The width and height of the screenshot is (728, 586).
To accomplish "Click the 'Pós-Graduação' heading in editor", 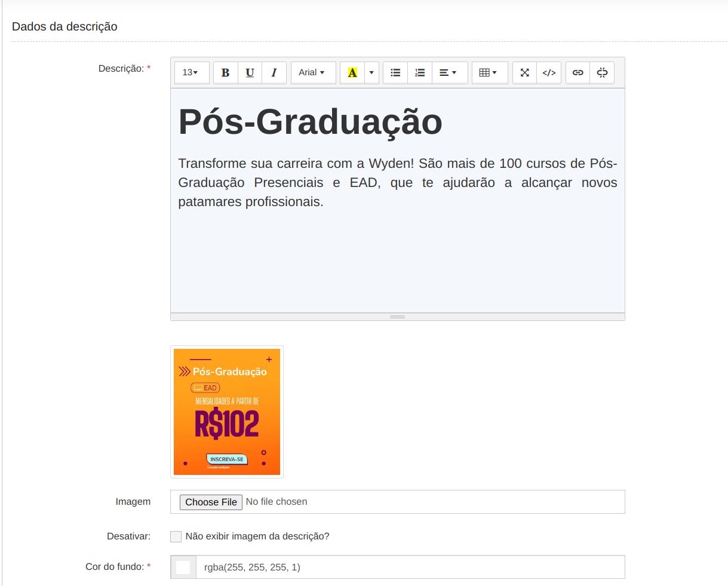I will pyautogui.click(x=311, y=122).
